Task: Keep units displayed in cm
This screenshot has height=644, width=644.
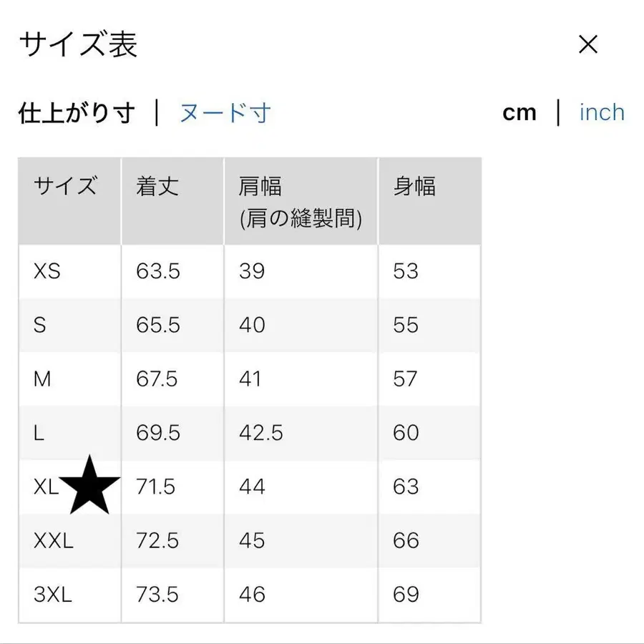Action: (x=520, y=112)
